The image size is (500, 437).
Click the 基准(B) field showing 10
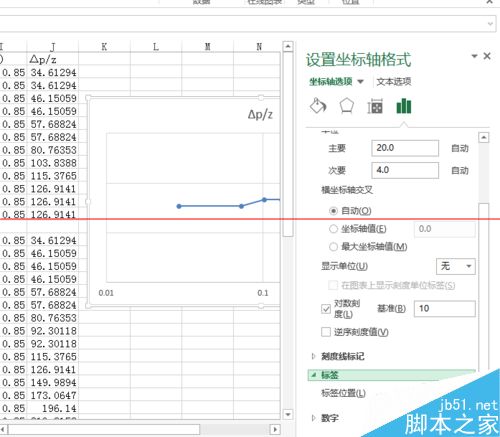(445, 309)
